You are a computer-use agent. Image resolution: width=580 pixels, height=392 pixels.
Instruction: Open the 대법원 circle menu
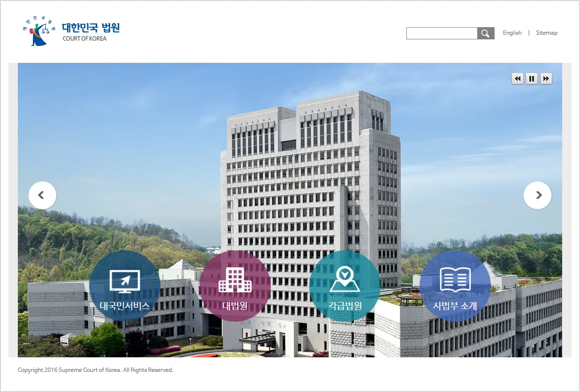pos(235,286)
